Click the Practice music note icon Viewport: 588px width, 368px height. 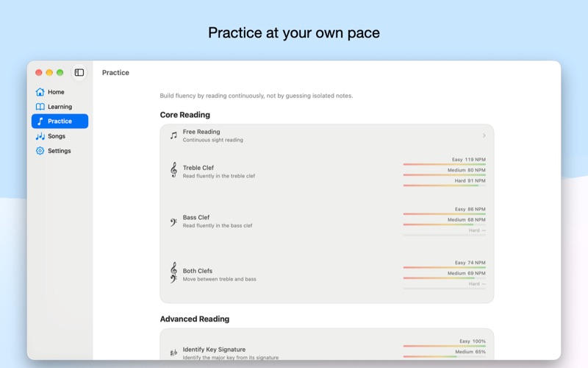pos(40,121)
